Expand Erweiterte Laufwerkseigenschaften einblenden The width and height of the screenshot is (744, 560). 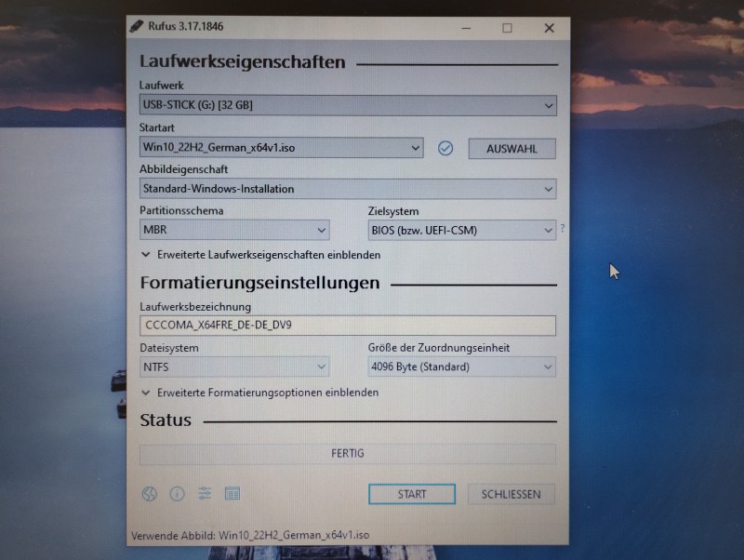pyautogui.click(x=261, y=255)
